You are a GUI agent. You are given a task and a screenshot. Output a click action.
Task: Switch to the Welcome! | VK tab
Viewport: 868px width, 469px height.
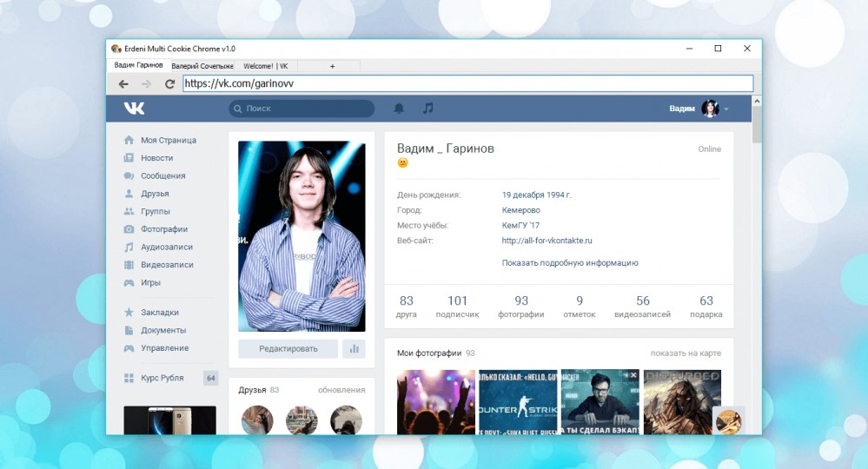tap(266, 66)
